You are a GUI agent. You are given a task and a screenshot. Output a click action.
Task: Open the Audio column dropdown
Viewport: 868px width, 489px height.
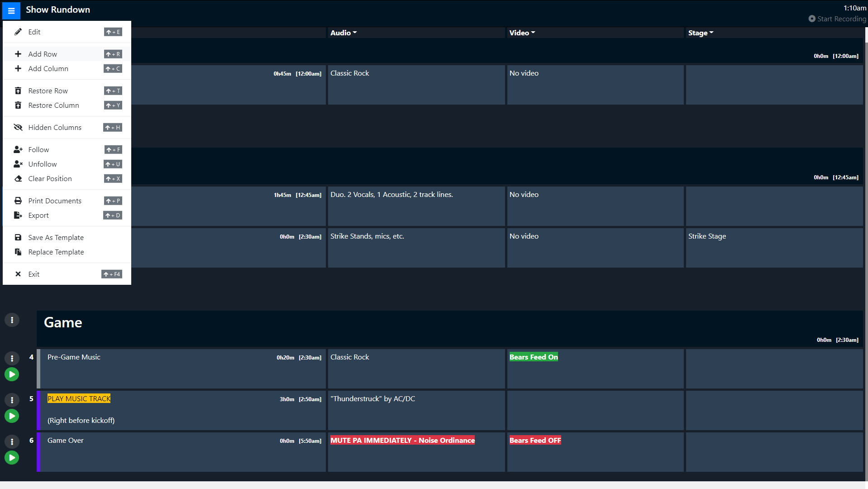[x=343, y=33]
